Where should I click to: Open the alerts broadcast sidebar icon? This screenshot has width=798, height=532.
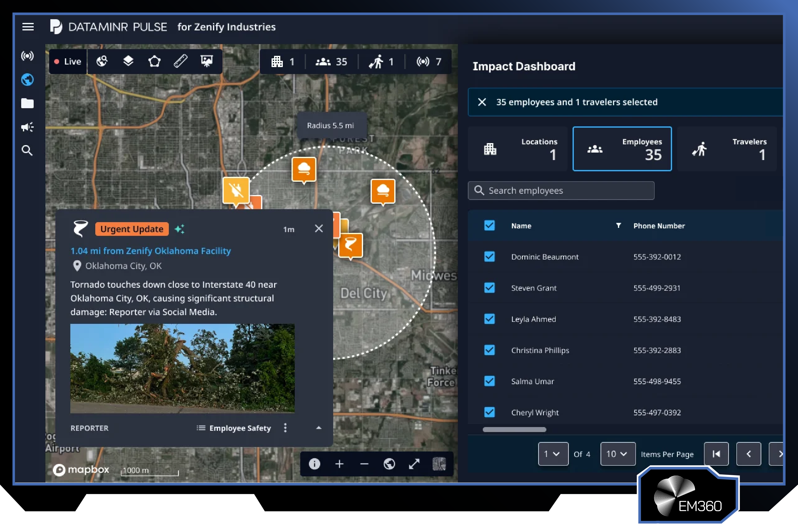coord(27,56)
